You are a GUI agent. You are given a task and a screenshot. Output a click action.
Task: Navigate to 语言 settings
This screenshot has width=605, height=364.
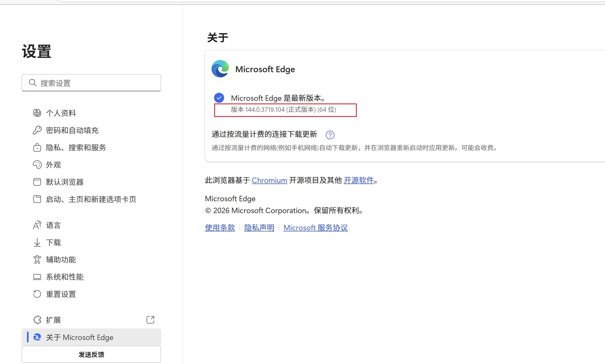[53, 225]
